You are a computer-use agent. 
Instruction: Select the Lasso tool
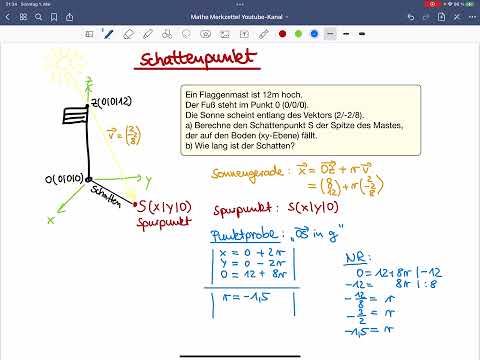point(186,34)
